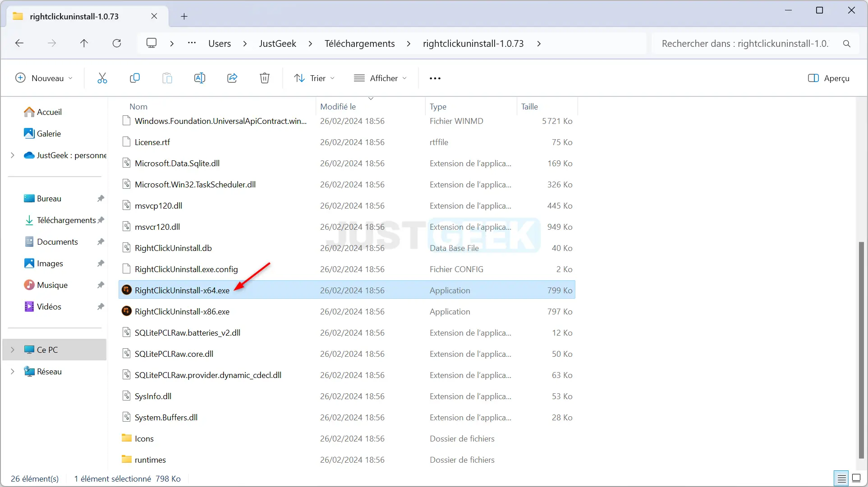Open the three-dots more options menu
This screenshot has height=487, width=868.
tap(435, 78)
